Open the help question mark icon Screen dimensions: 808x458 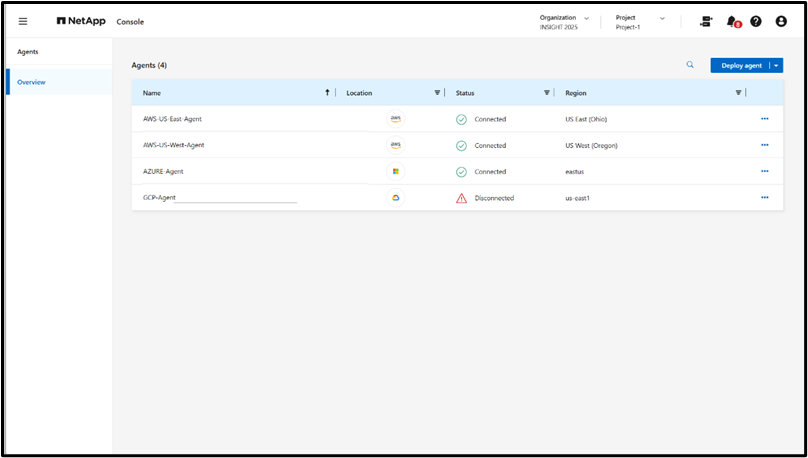pos(756,21)
